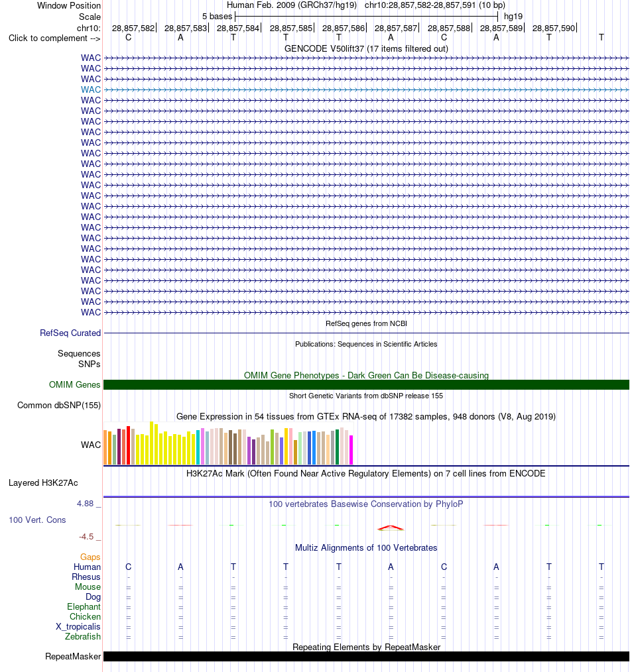Screen dimensions: 630x672
Task: Click the 100 Vert. Cons track label
Action: coord(37,520)
